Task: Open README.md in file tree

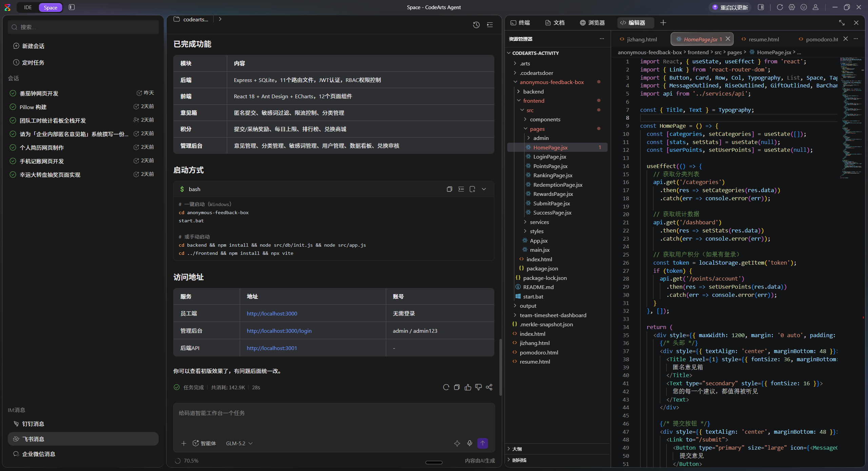Action: pos(557,287)
